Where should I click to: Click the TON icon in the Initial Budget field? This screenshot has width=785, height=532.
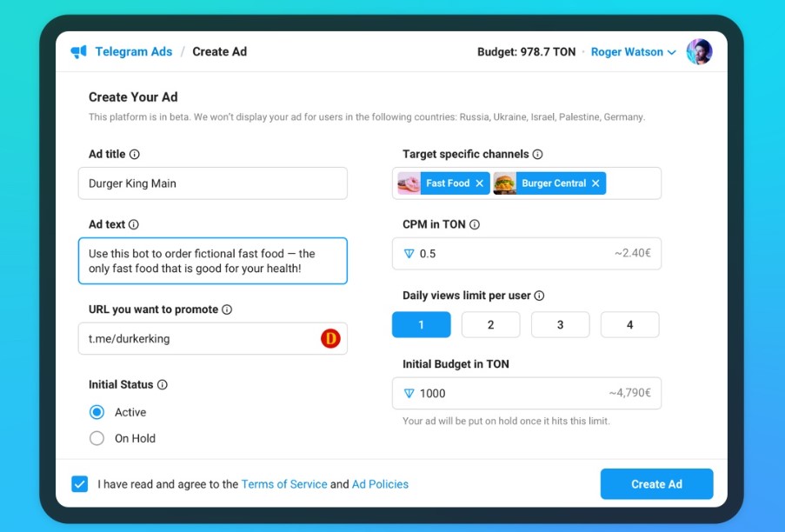coord(409,394)
